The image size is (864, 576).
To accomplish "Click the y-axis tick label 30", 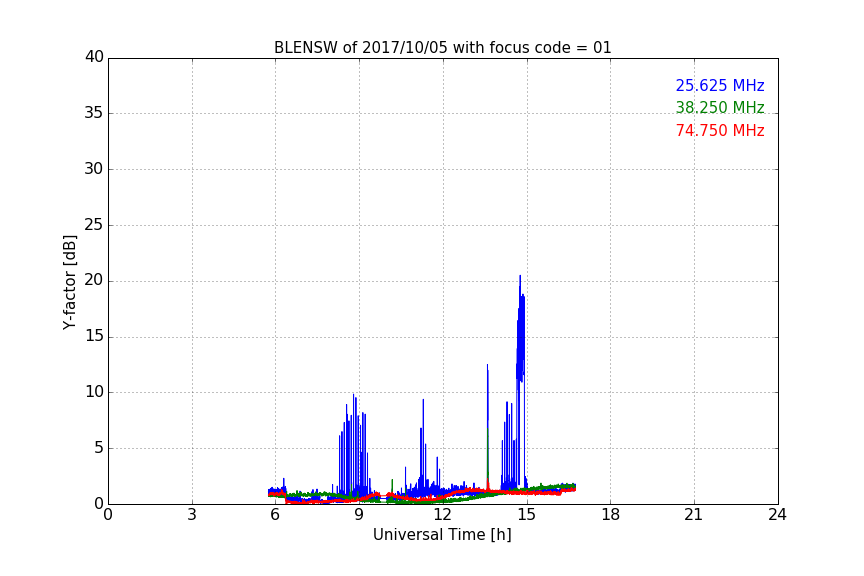I will point(94,169).
